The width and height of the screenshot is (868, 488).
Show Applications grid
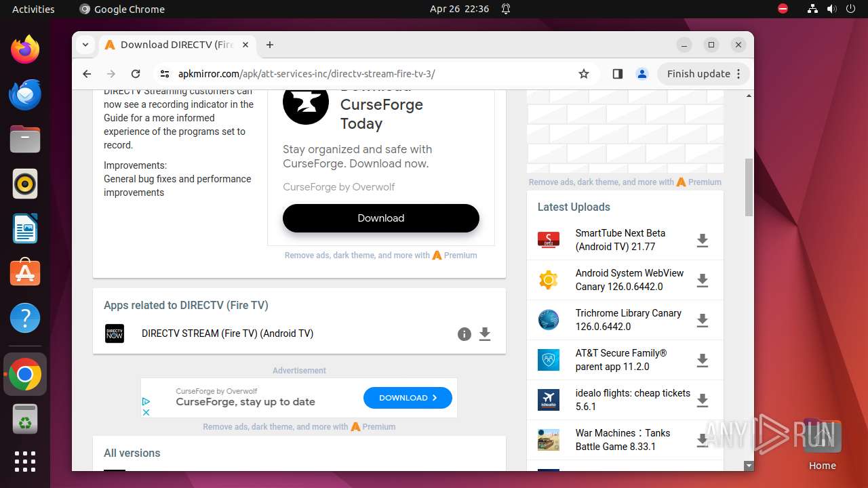(x=25, y=461)
